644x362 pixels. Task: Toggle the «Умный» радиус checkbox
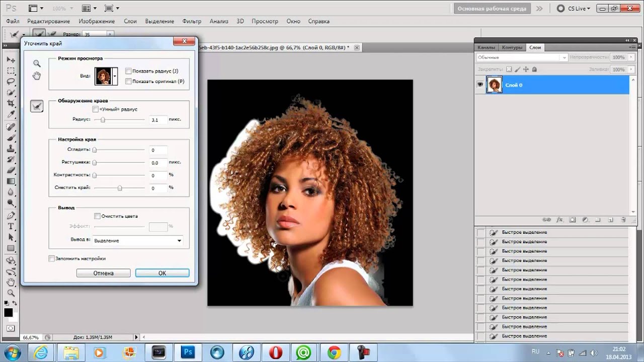click(96, 109)
